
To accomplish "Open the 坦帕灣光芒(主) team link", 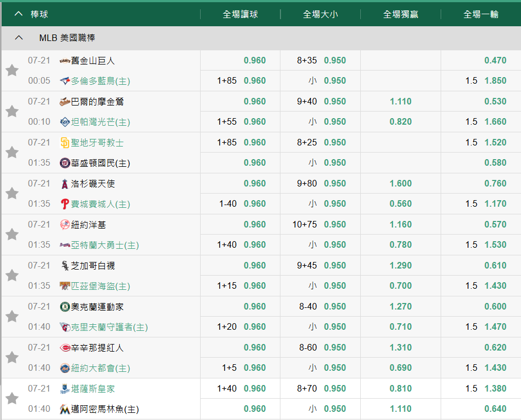I will click(101, 122).
